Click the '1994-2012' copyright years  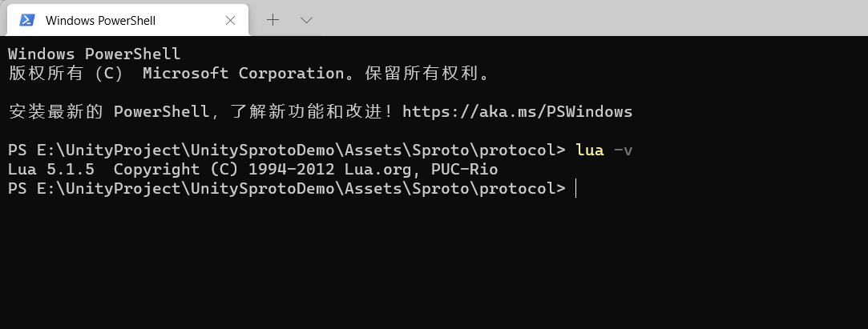tap(291, 170)
